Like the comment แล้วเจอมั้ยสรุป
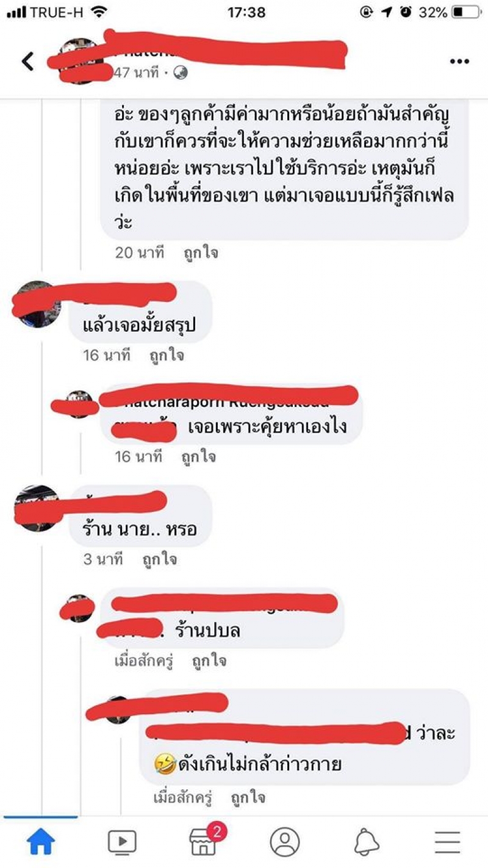Screen dimensions: 488x868 point(167,355)
